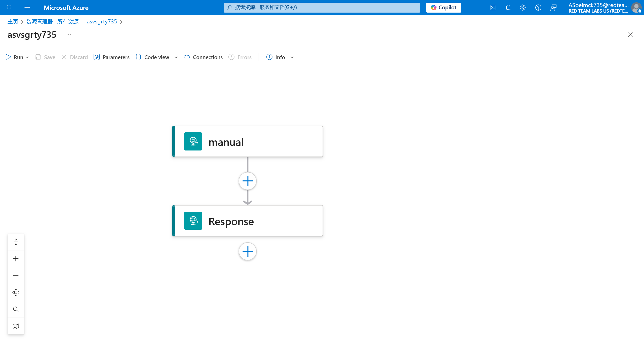Expand the Info dropdown chevron
The image size is (644, 342).
[292, 57]
